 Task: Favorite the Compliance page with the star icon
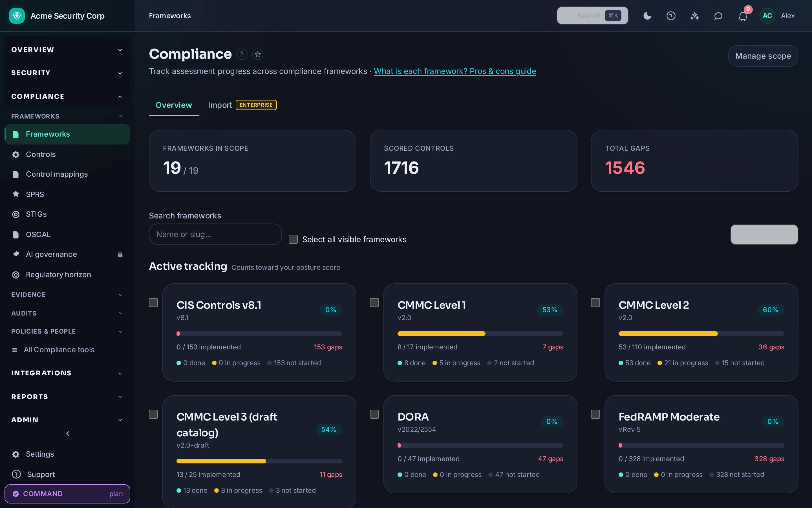pos(258,54)
